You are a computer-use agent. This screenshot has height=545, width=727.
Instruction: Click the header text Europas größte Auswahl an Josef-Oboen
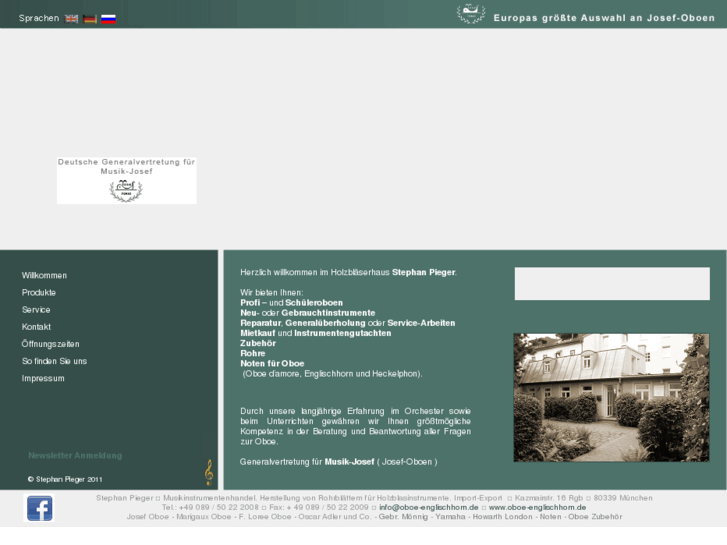click(x=604, y=18)
